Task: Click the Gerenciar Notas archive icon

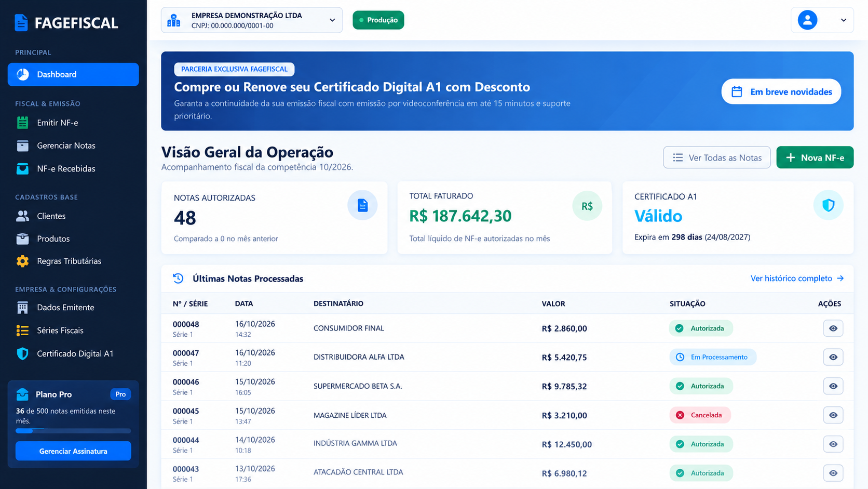Action: 22,146
